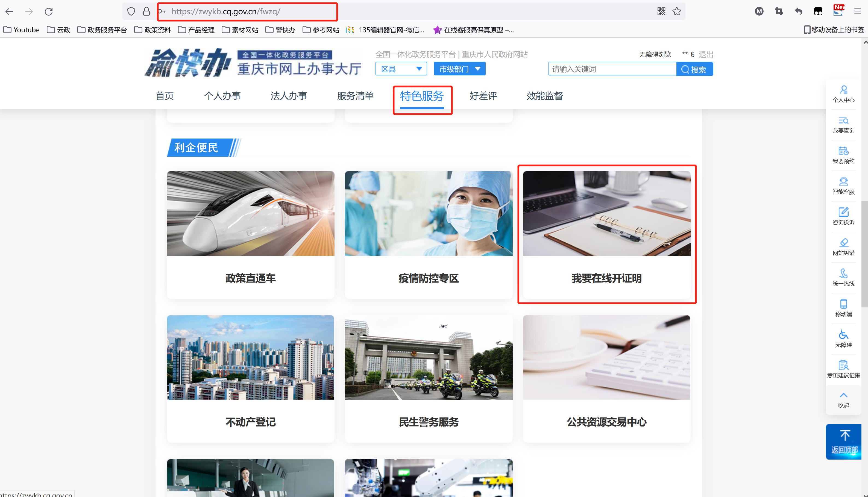This screenshot has height=497, width=868.
Task: Open the 政策直通车 train thumbnail
Action: point(251,214)
